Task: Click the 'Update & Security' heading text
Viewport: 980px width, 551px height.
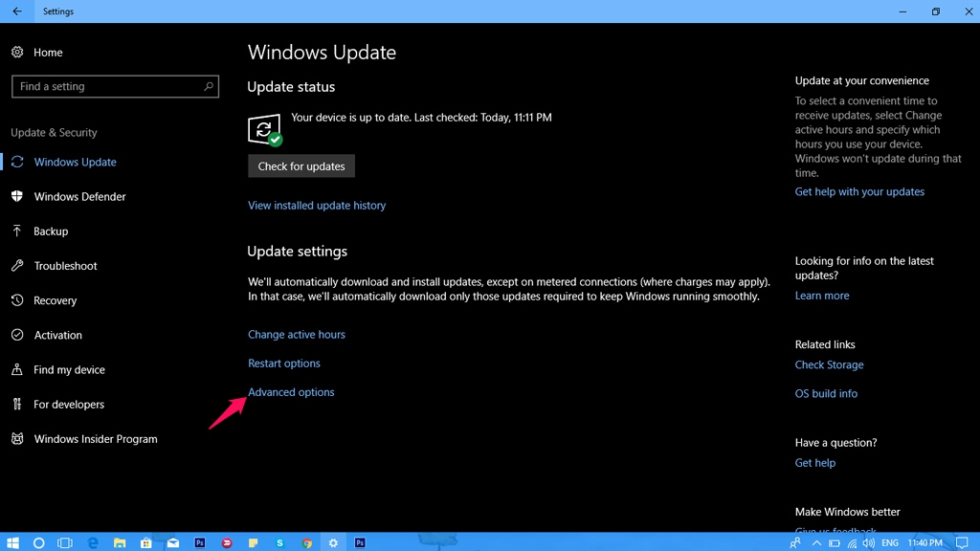Action: tap(54, 132)
